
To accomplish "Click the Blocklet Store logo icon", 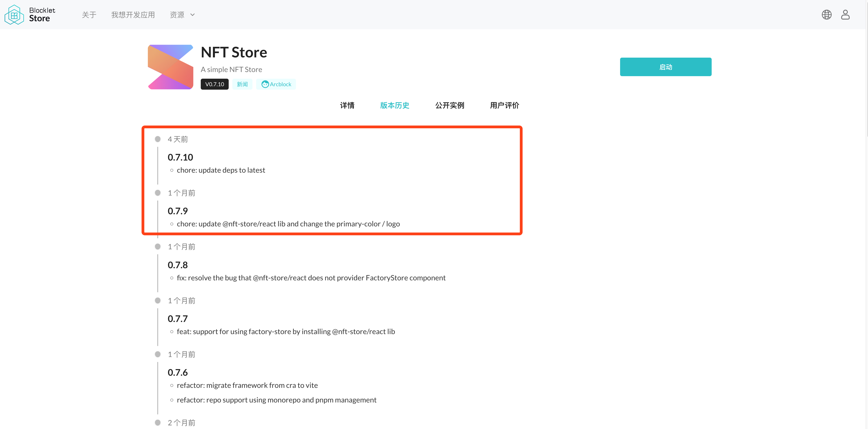I will (14, 15).
